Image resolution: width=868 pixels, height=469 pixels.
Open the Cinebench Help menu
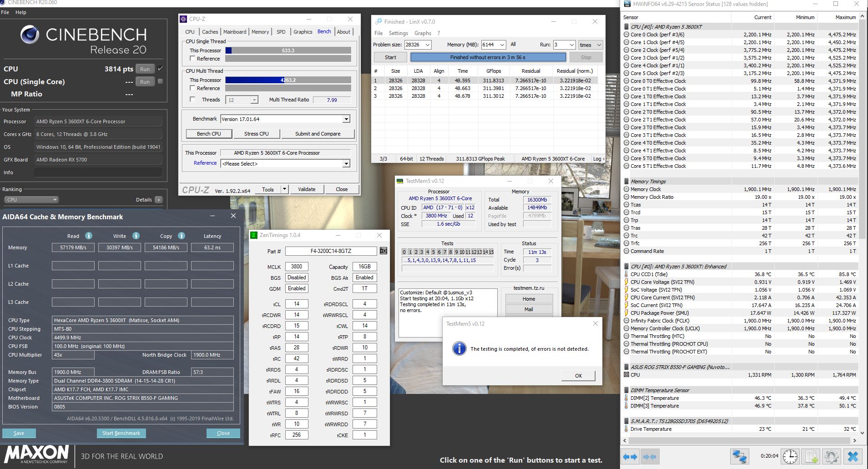[x=21, y=12]
